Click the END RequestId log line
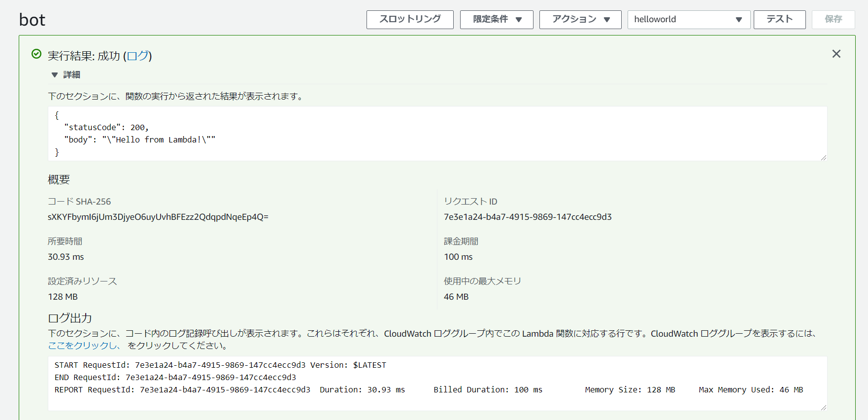This screenshot has width=868, height=420. [x=175, y=378]
